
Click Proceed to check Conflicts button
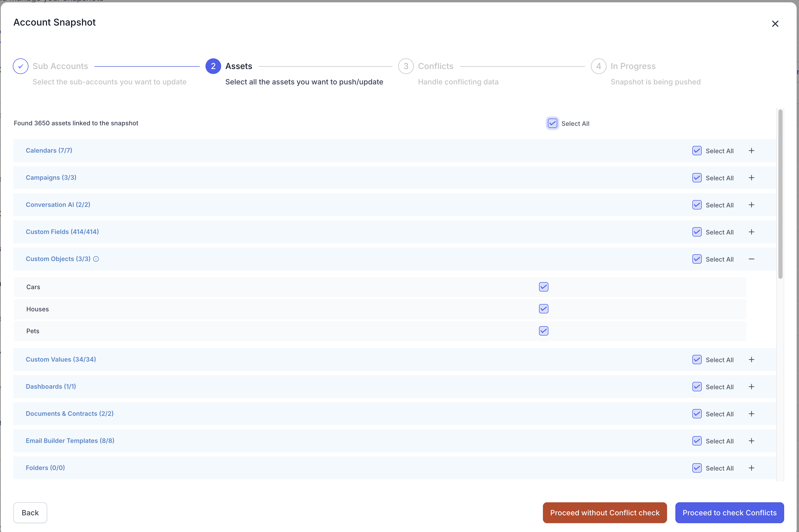[729, 513]
